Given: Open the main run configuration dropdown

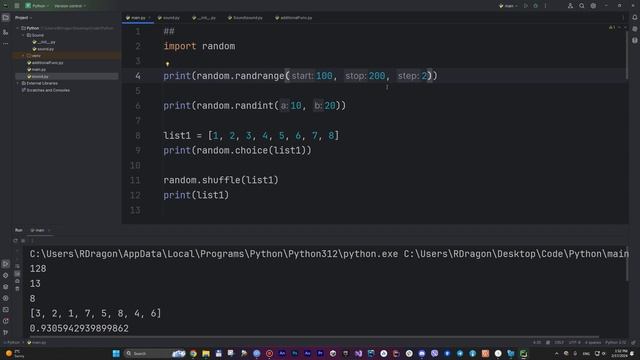Looking at the screenshot, I should 508,6.
